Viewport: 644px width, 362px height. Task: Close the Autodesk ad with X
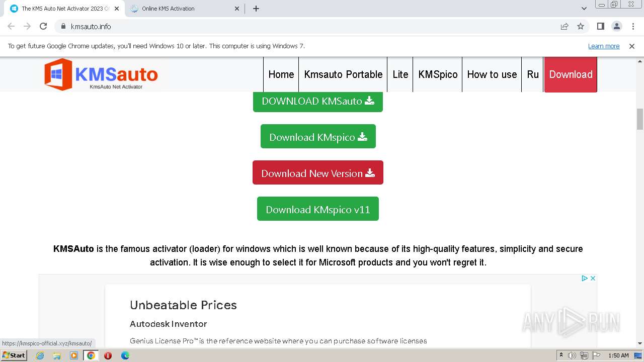593,278
